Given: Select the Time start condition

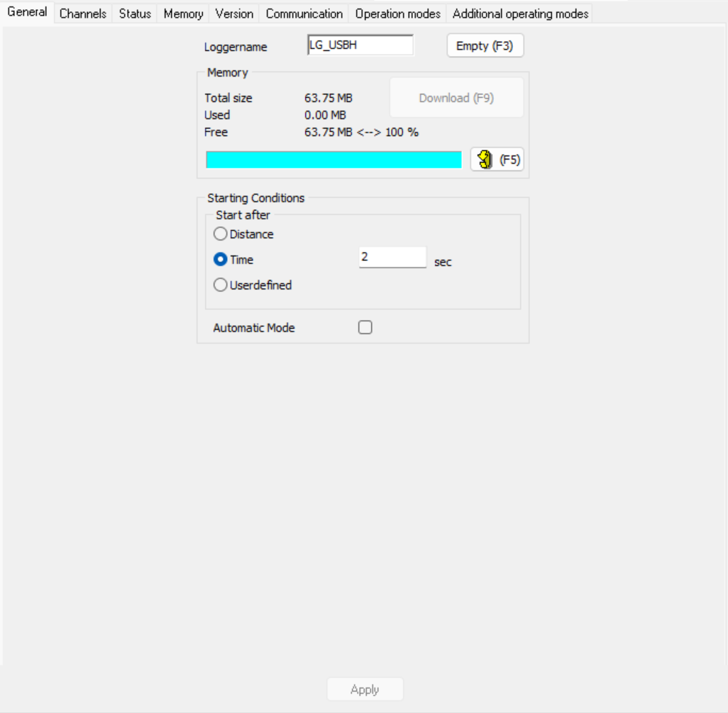Looking at the screenshot, I should pos(221,260).
